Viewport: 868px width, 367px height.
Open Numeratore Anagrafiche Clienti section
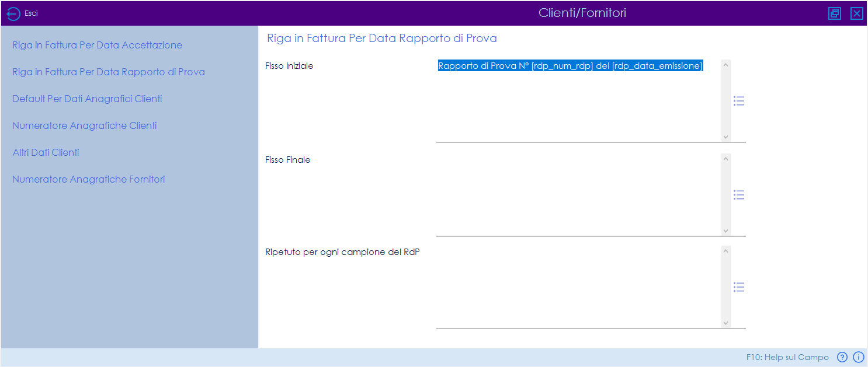point(85,125)
